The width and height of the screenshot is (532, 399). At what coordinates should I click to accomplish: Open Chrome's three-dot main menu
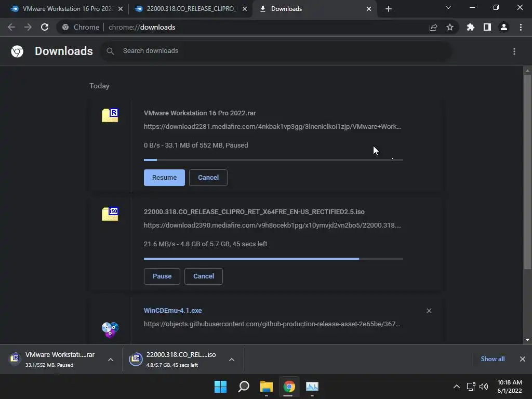pos(521,27)
